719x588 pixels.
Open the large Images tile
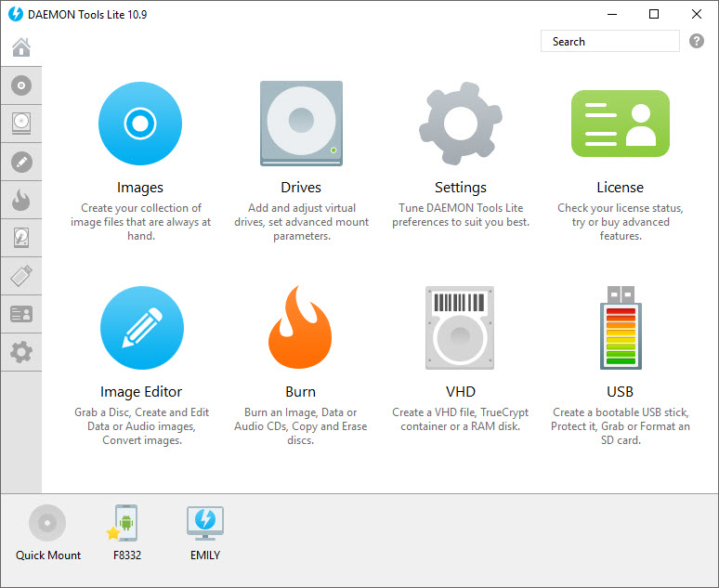[140, 124]
